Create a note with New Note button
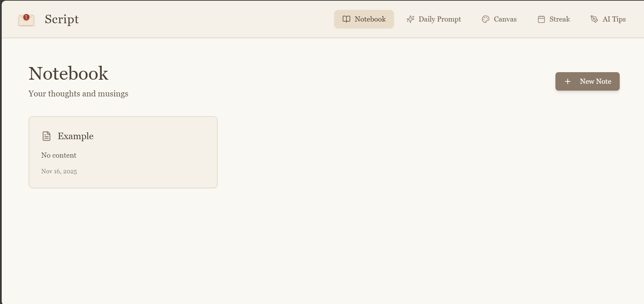Image resolution: width=644 pixels, height=304 pixels. coord(587,81)
